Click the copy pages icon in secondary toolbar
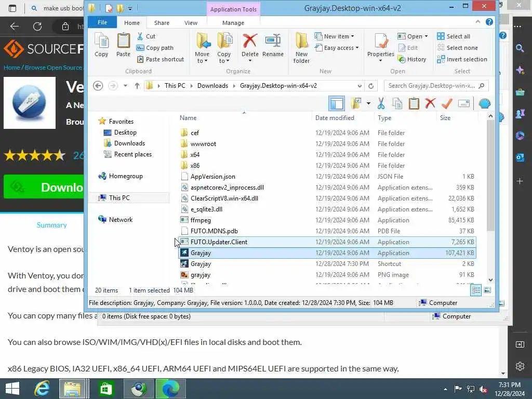532x399 pixels. pyautogui.click(x=397, y=103)
